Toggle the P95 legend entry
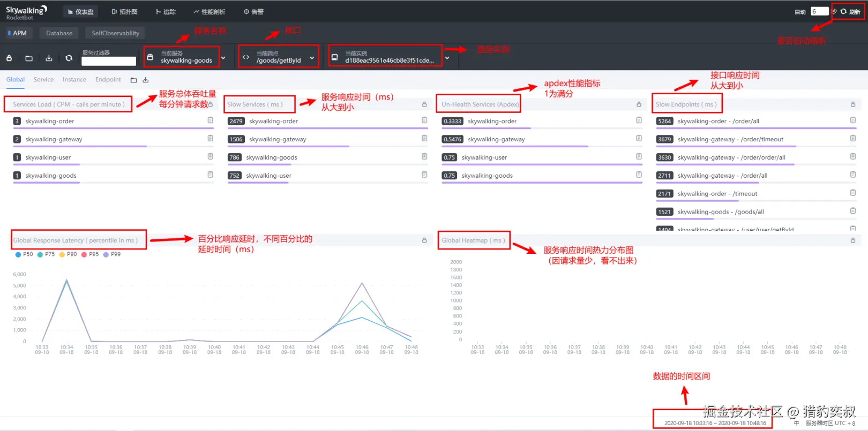The height and width of the screenshot is (431, 868). [x=90, y=254]
